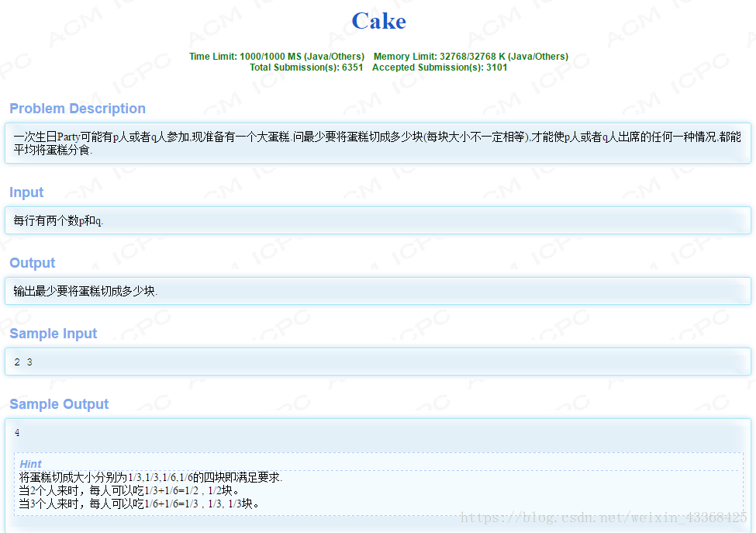Click the hint line about 1/3,1/3,1/6,1/6 pieces
756x533 pixels.
(x=151, y=478)
